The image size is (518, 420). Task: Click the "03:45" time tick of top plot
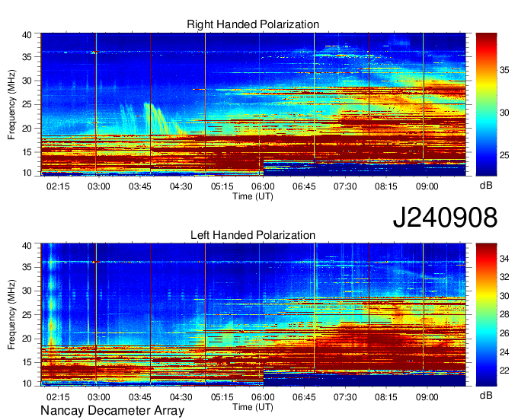click(x=140, y=186)
